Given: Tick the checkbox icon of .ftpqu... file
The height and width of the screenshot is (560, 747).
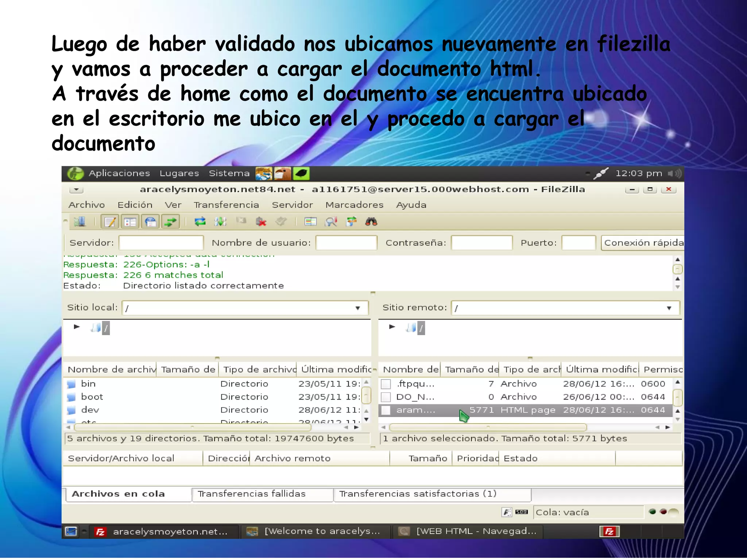Looking at the screenshot, I should pyautogui.click(x=386, y=384).
